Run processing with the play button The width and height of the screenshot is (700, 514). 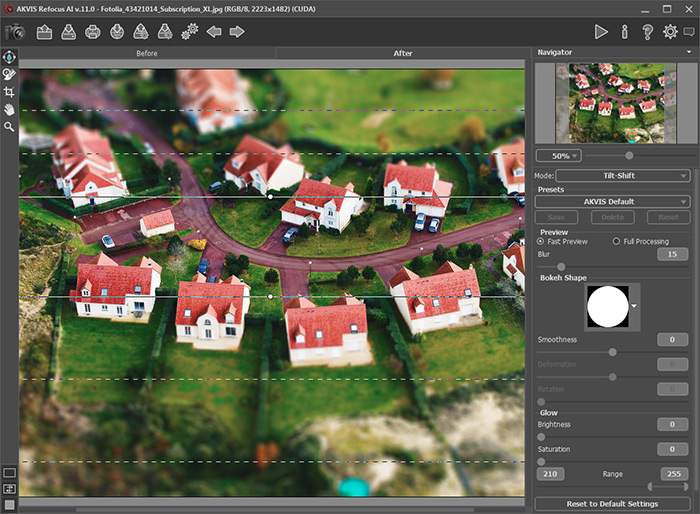[x=601, y=32]
